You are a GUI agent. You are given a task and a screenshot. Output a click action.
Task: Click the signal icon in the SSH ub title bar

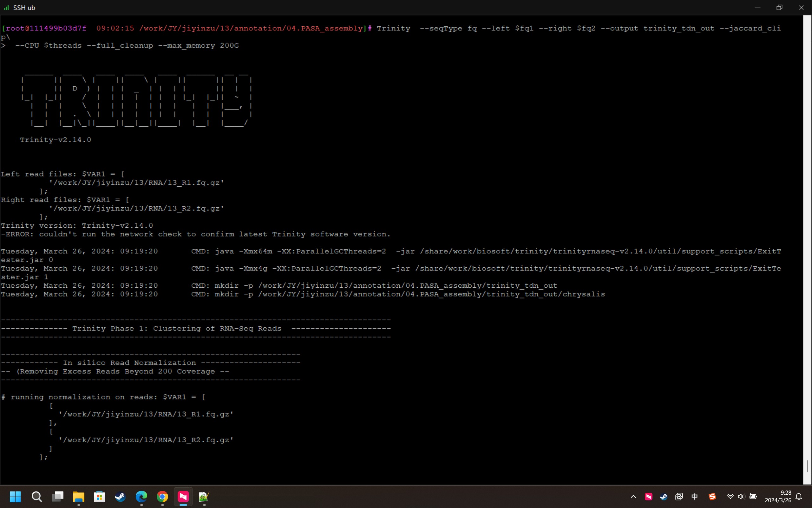(x=6, y=8)
